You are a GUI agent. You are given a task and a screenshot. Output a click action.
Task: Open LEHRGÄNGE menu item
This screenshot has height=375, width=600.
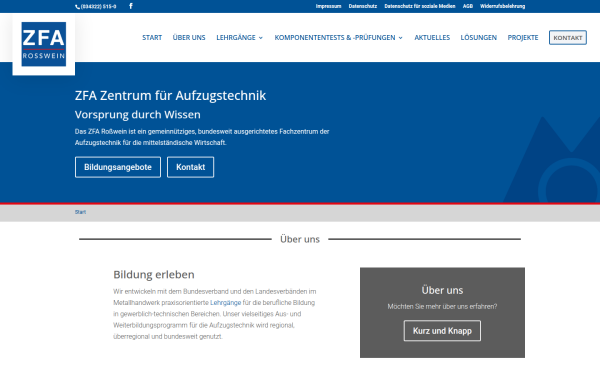(x=236, y=38)
